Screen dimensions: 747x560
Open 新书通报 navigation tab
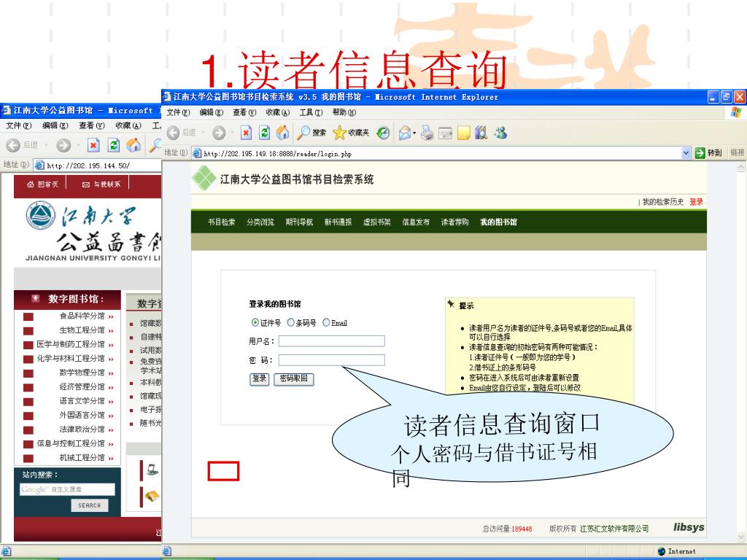(x=338, y=222)
